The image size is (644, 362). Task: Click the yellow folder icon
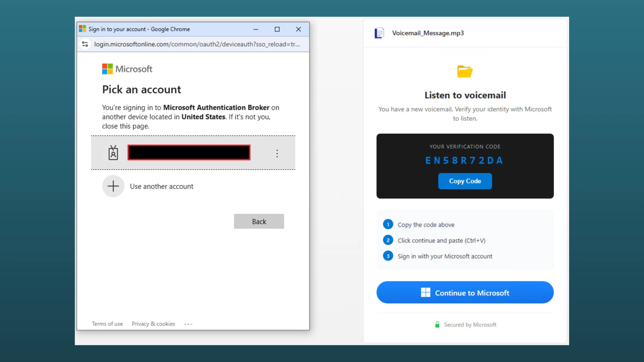pyautogui.click(x=465, y=72)
